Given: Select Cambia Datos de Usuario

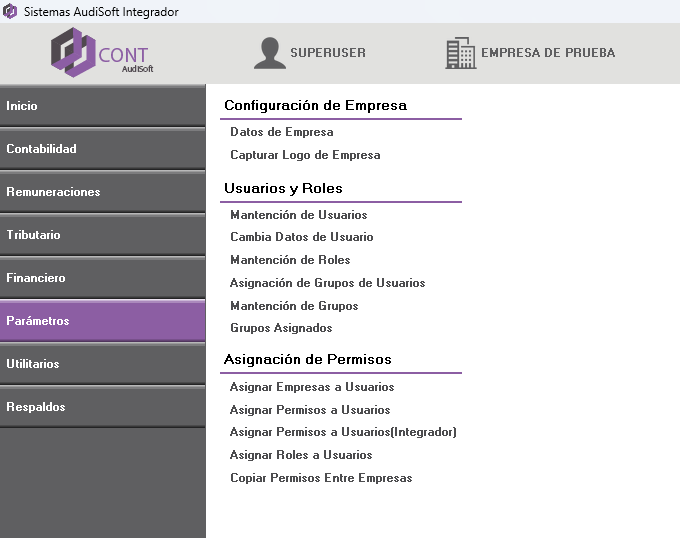Looking at the screenshot, I should [301, 237].
